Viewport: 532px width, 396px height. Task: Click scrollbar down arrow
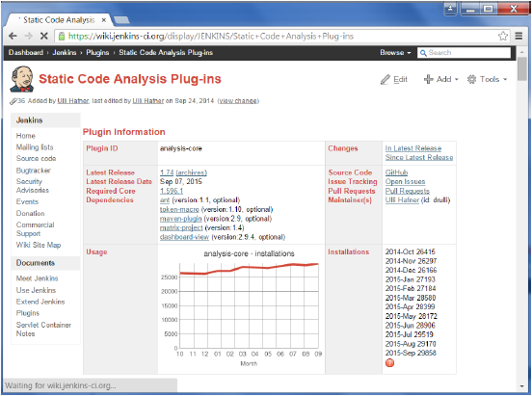click(x=522, y=385)
